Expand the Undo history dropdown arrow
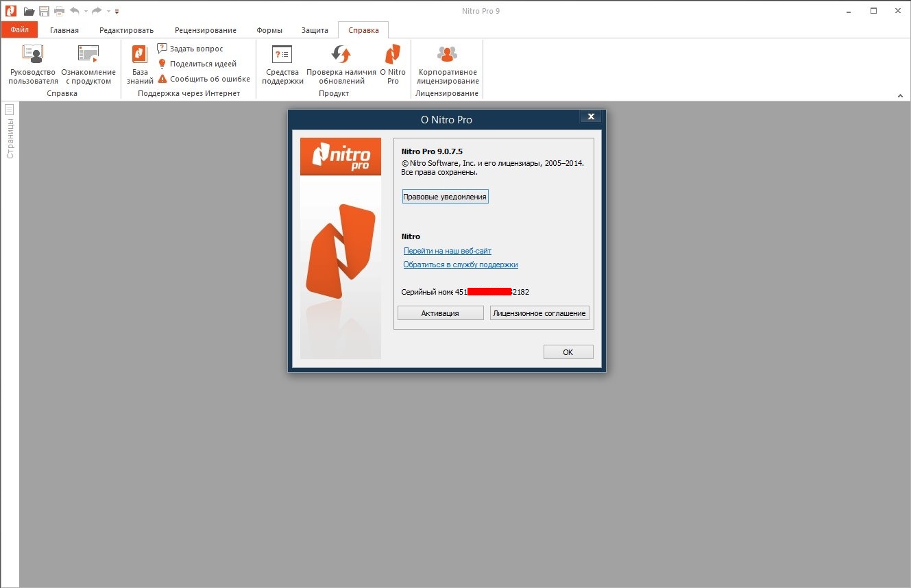 coord(86,12)
